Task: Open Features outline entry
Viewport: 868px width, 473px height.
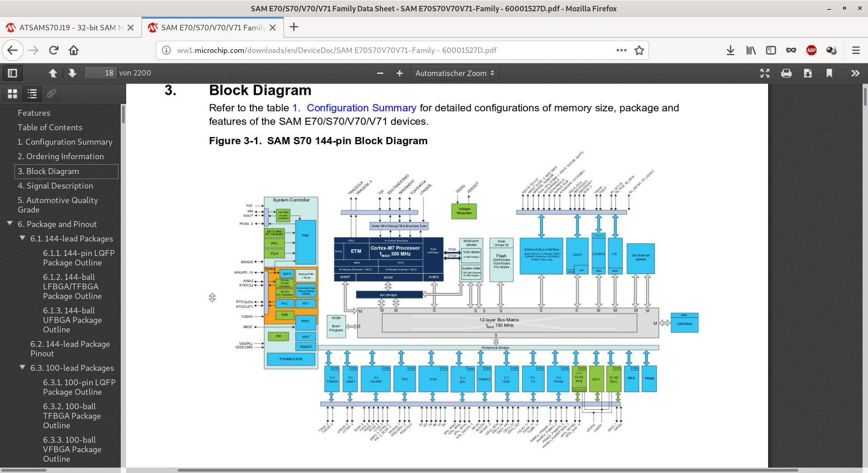Action: 34,113
